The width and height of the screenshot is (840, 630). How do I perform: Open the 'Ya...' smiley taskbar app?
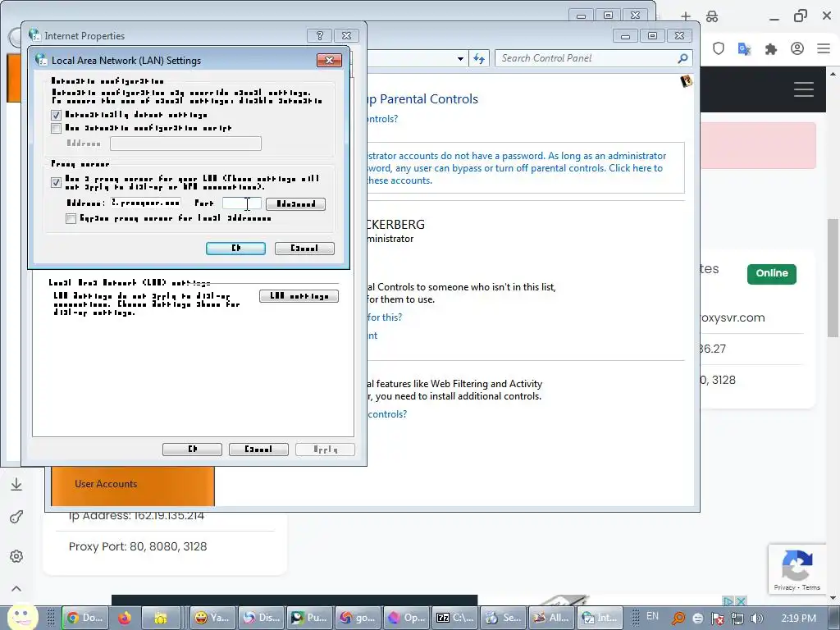[x=212, y=618]
